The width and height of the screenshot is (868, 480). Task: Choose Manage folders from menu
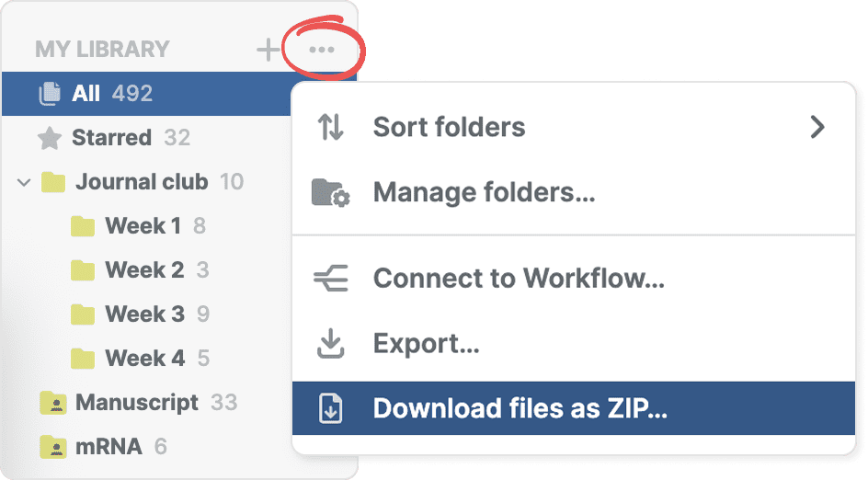click(484, 193)
